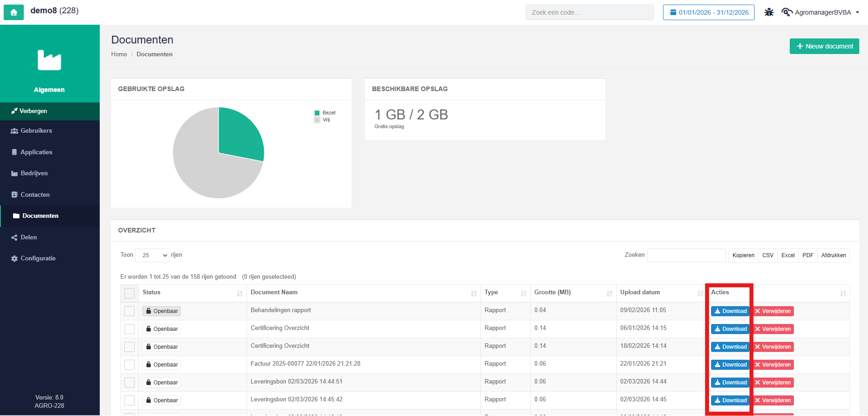Open Contacten in the sidebar menu
Screen dimensions: 868x416
pyautogui.click(x=50, y=194)
